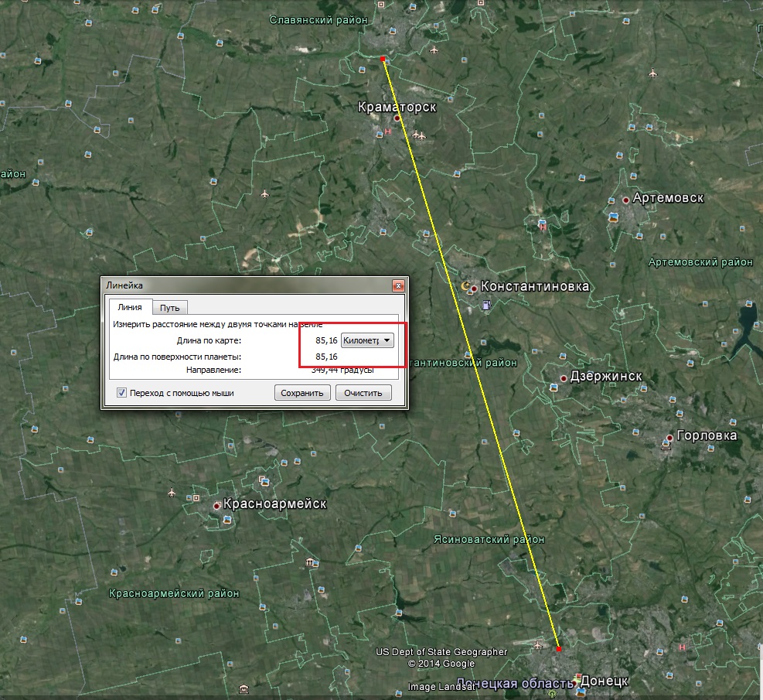Click the airport icon north of Донецк
This screenshot has width=763, height=700.
tap(537, 646)
